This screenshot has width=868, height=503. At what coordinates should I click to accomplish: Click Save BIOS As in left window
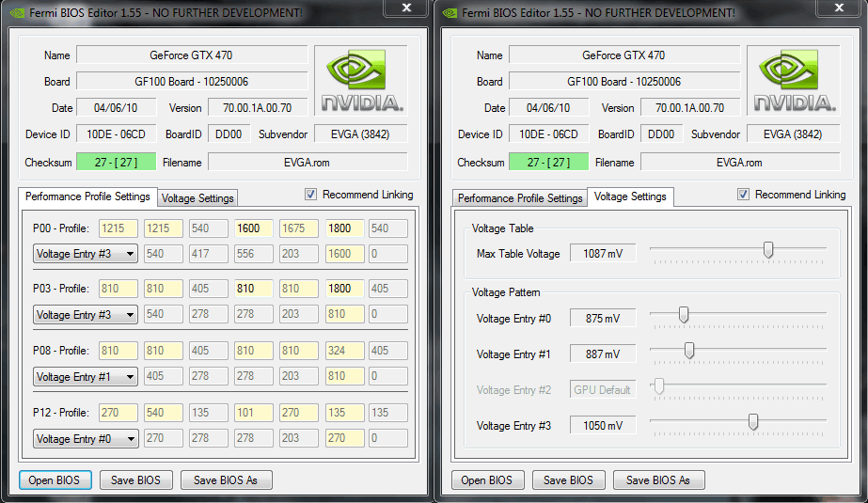click(226, 479)
